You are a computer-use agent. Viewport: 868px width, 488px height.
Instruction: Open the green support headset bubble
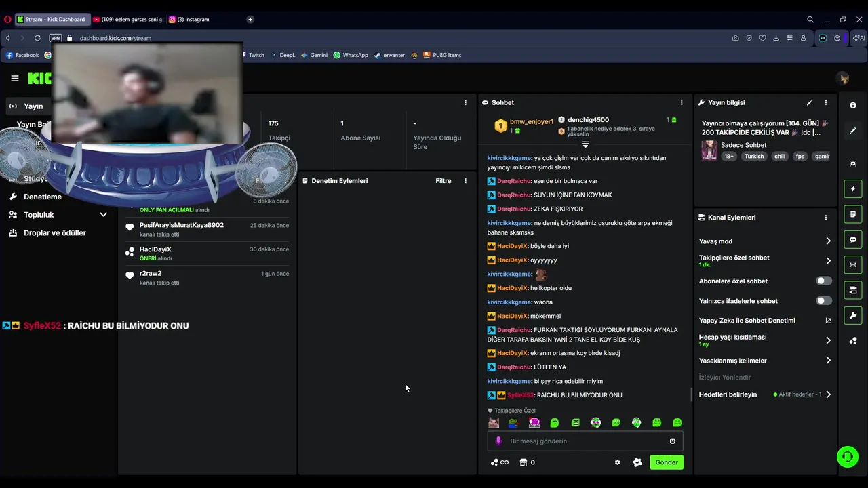(x=847, y=457)
